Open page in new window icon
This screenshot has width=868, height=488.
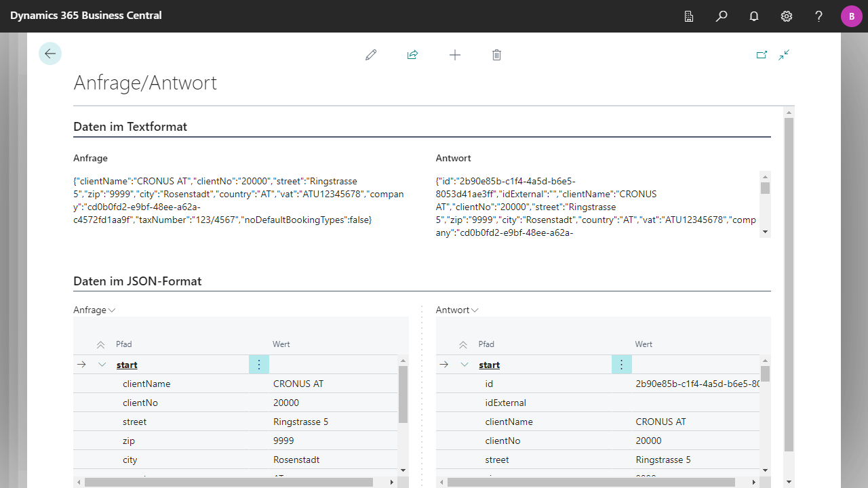(x=762, y=55)
